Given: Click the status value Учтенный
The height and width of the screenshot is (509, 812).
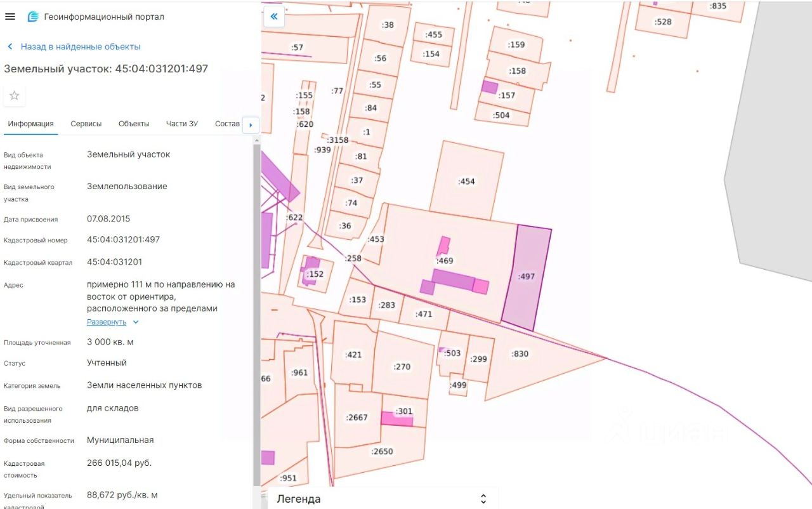Looking at the screenshot, I should (x=107, y=363).
